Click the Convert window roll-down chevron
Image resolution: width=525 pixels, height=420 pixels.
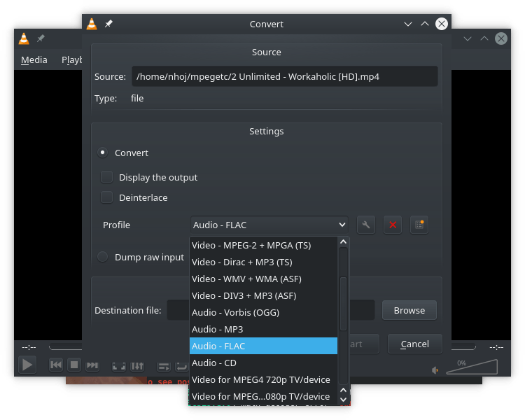point(408,24)
